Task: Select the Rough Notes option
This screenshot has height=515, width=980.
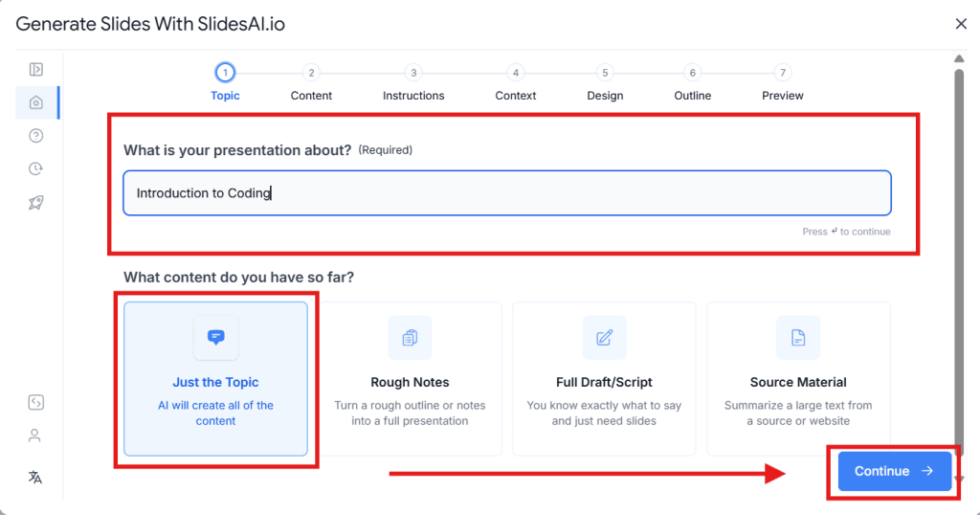Action: coord(410,379)
